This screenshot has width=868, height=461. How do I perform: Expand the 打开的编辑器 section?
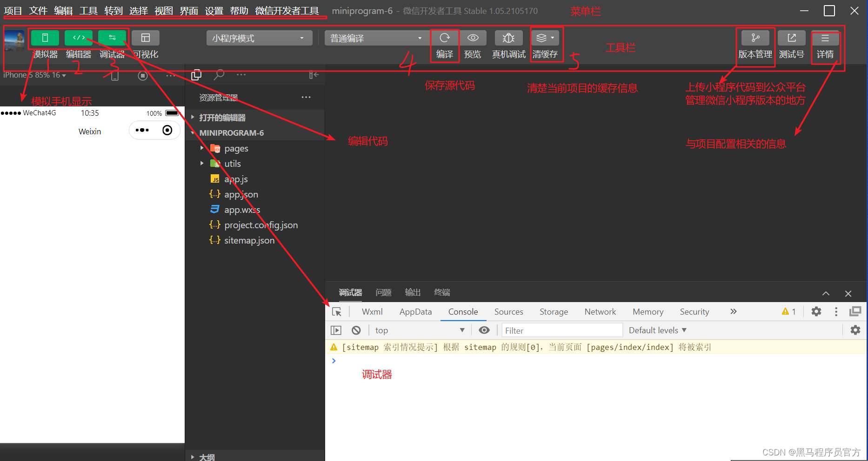[255, 118]
